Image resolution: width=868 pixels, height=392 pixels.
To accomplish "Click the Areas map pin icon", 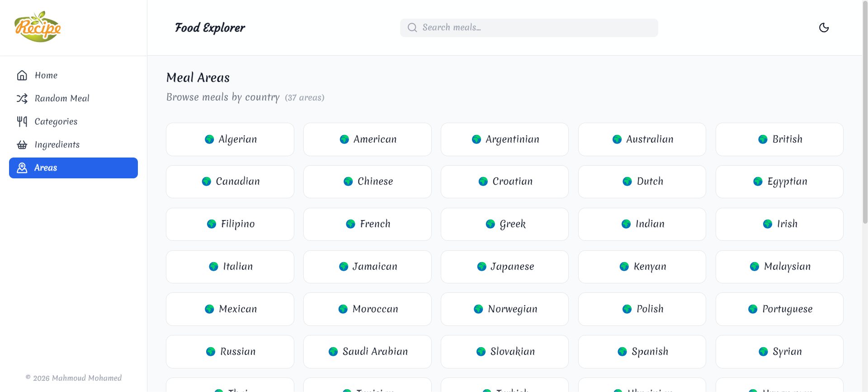I will click(22, 168).
